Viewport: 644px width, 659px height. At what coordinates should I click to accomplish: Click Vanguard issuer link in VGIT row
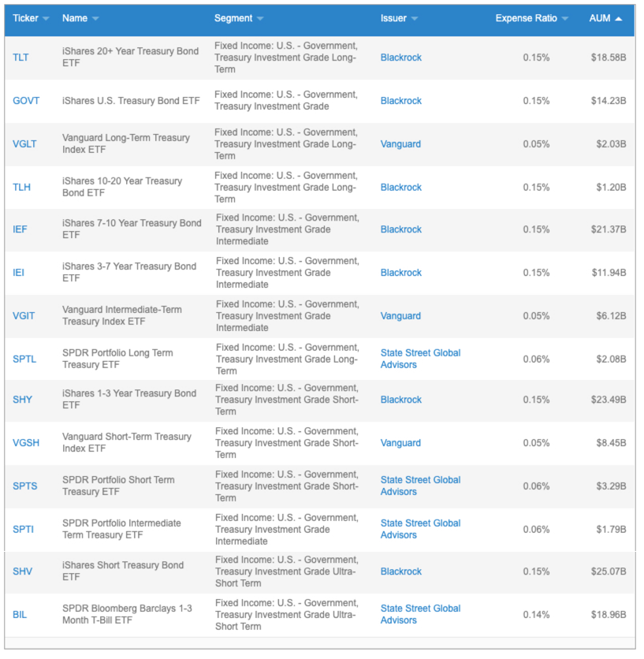tap(400, 316)
